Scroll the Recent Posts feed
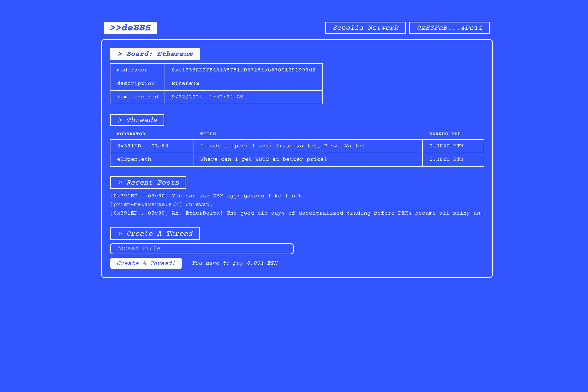This screenshot has height=392, width=588. 297,204
